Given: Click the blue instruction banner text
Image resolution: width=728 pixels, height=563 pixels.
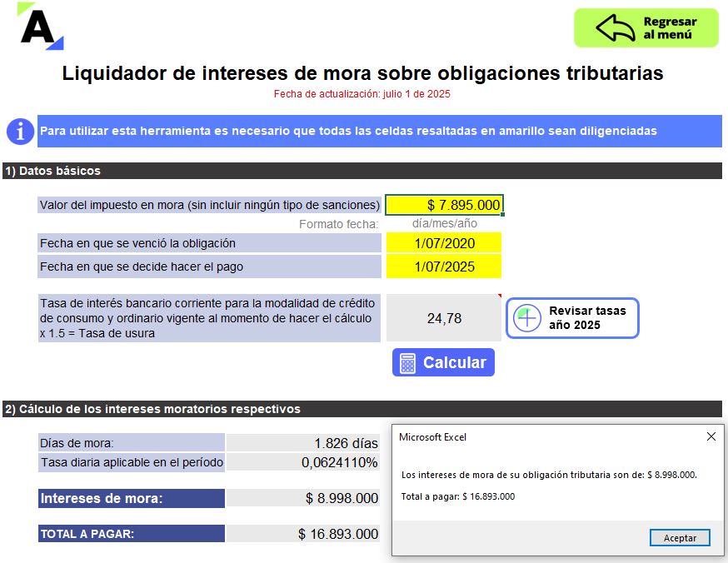Looking at the screenshot, I should click(348, 131).
